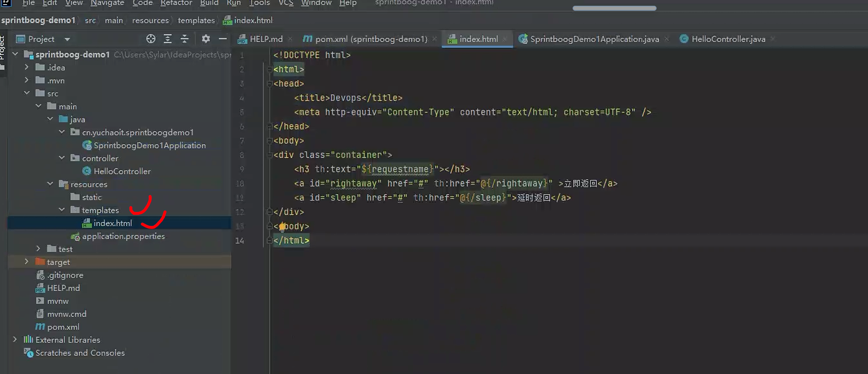Click the lightbulb intention icon on line 13
Viewport: 868px width, 374px height.
282,227
